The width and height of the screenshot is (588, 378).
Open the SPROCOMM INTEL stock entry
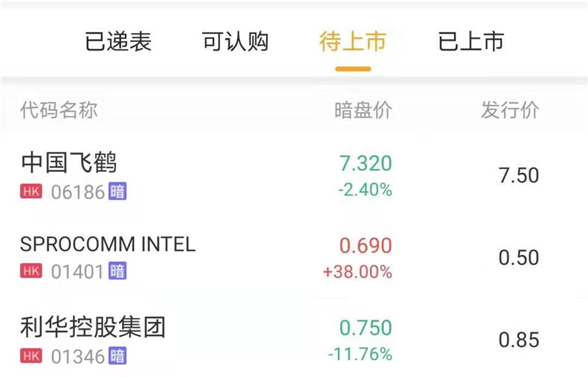(108, 244)
